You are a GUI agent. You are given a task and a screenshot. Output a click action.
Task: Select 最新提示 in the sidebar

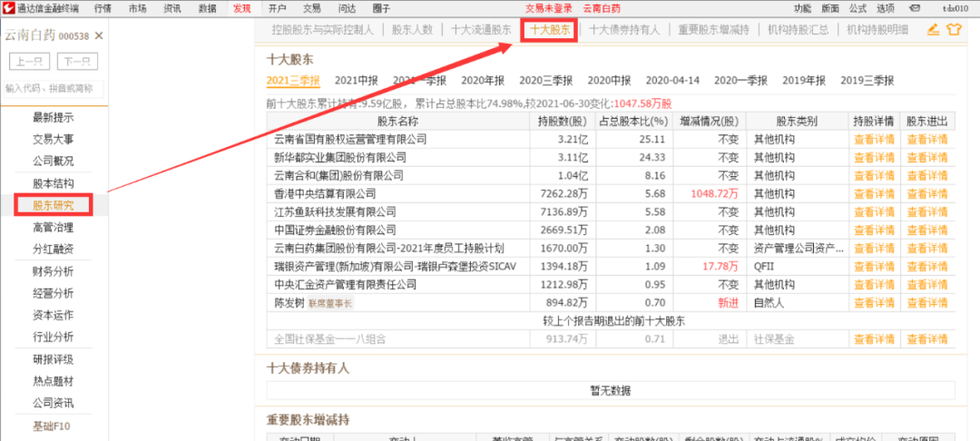54,117
